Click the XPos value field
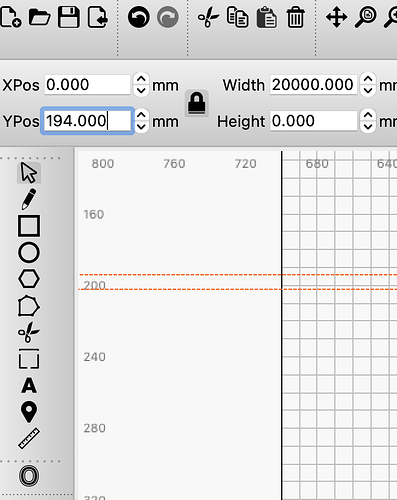 coord(87,85)
